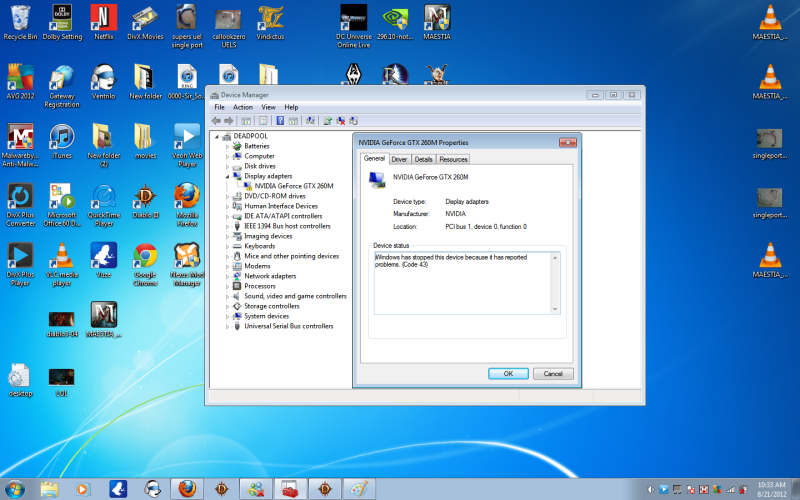Expand the Batteries node
800x500 pixels.
point(228,146)
